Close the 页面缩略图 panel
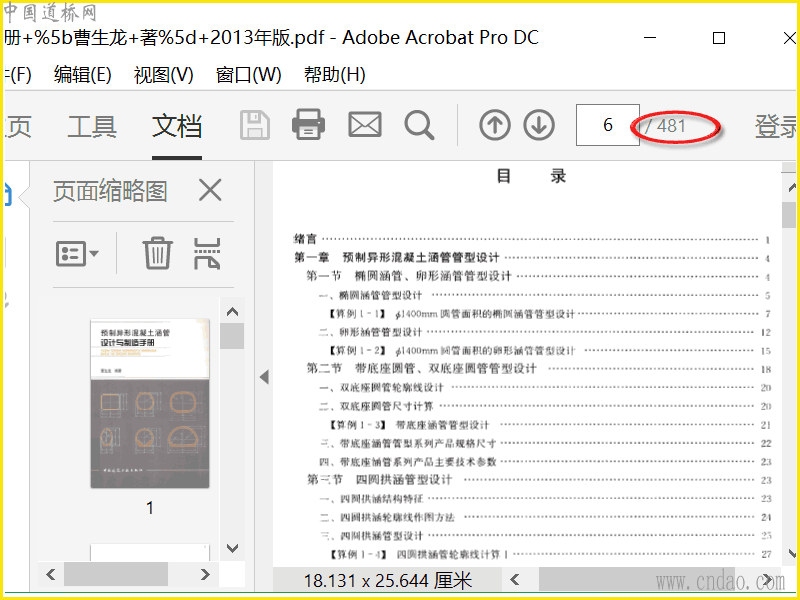This screenshot has width=800, height=600. pos(210,191)
